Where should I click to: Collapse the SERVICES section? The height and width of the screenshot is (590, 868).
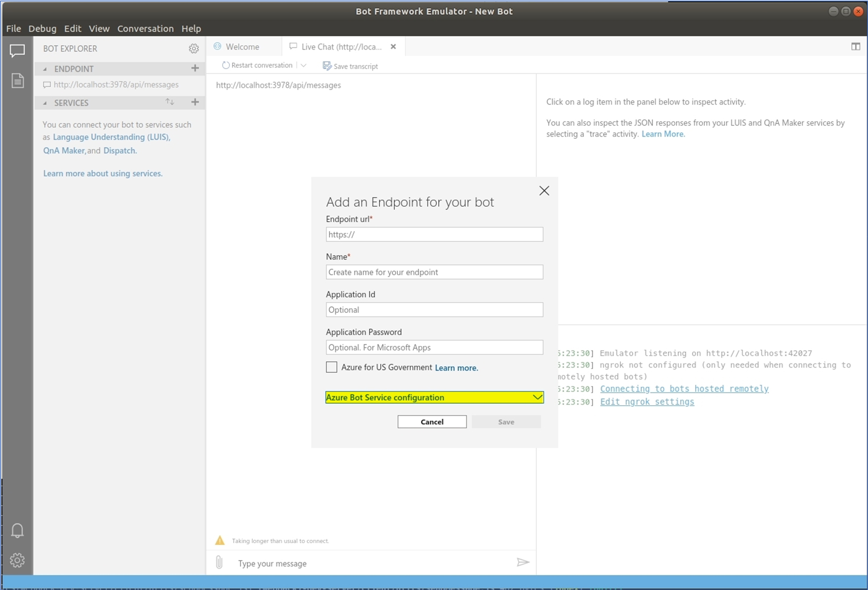[45, 103]
